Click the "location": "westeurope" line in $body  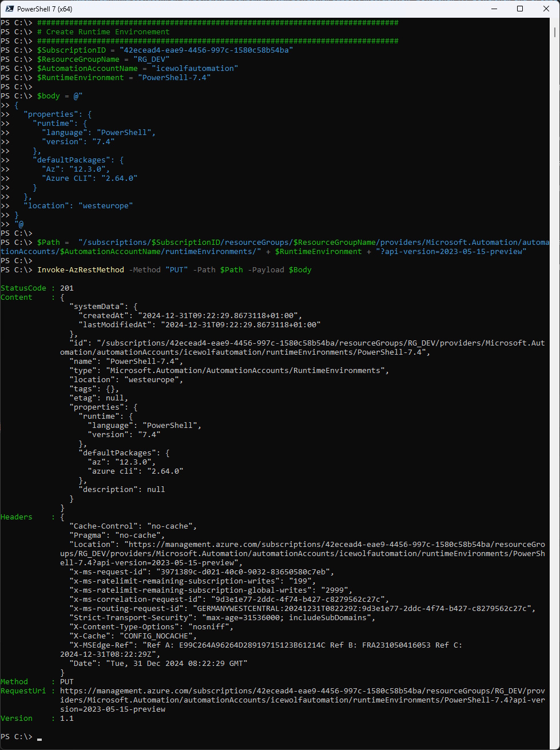[78, 206]
